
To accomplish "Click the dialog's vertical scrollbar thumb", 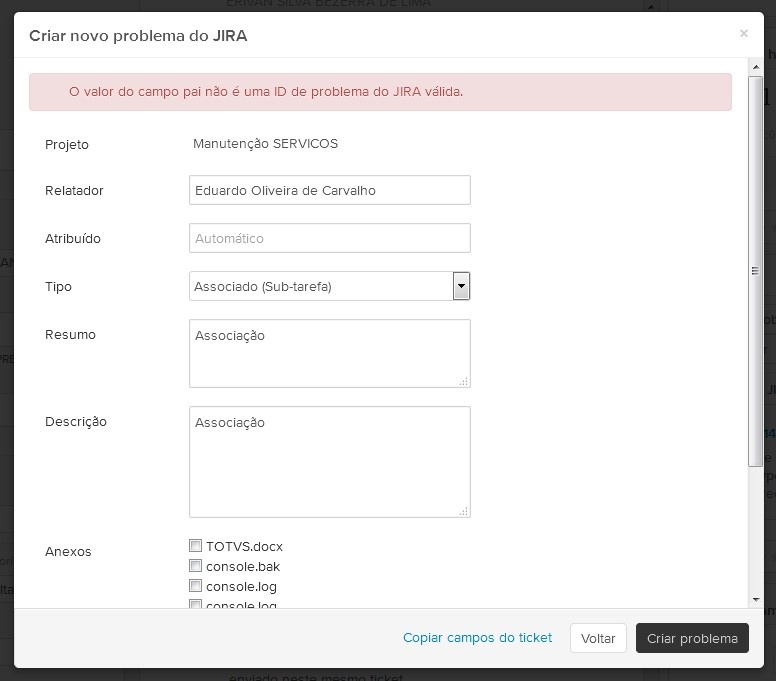I will 755,270.
